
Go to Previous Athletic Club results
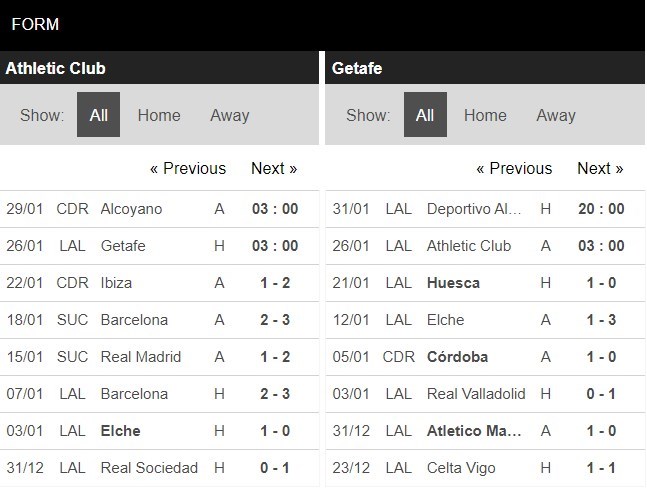[x=188, y=169]
